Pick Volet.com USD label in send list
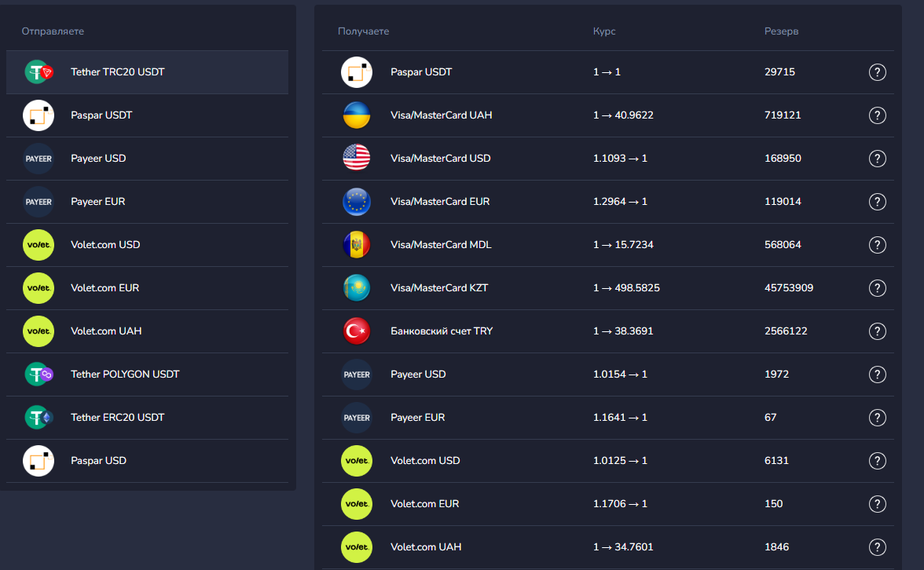Image resolution: width=924 pixels, height=570 pixels. (x=105, y=245)
